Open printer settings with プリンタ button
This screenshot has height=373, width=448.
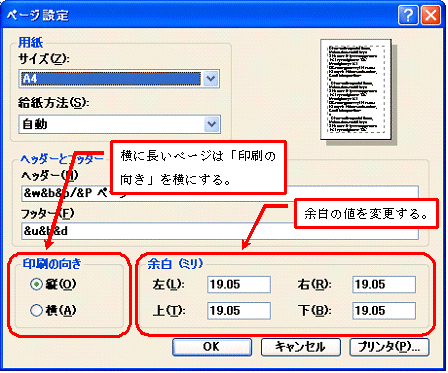click(389, 347)
